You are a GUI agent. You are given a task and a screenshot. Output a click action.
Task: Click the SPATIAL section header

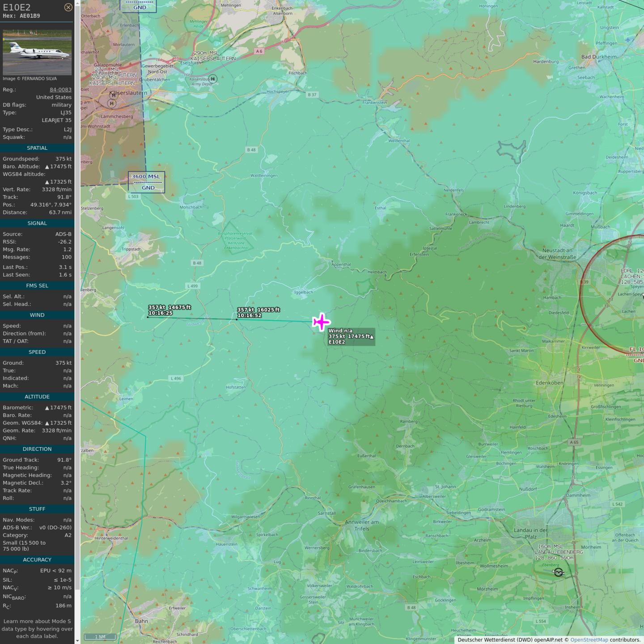pyautogui.click(x=37, y=148)
